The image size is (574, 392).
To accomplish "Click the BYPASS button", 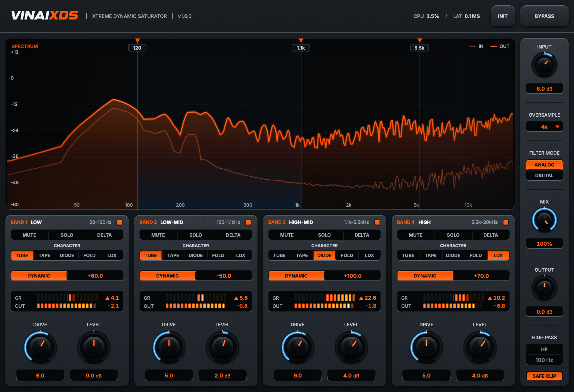I will [x=544, y=16].
